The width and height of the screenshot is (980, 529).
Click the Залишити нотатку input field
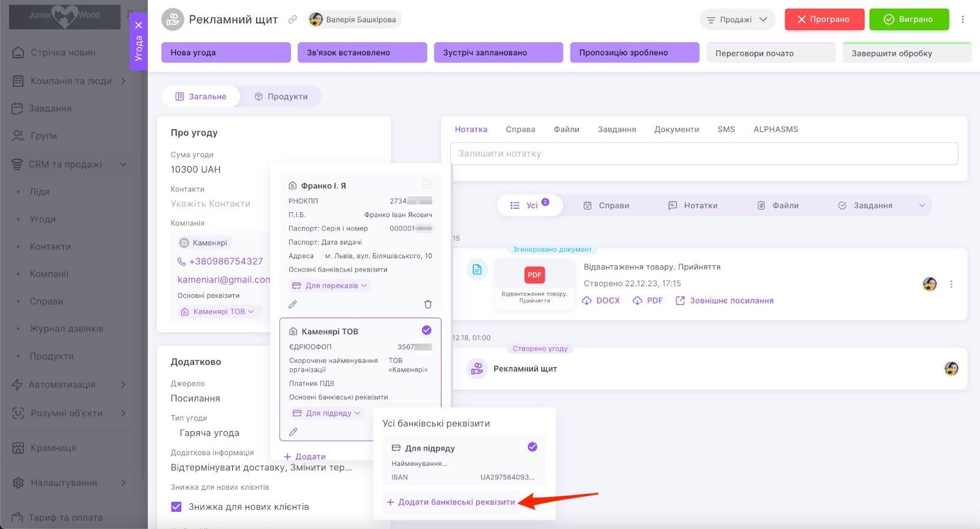(x=704, y=154)
